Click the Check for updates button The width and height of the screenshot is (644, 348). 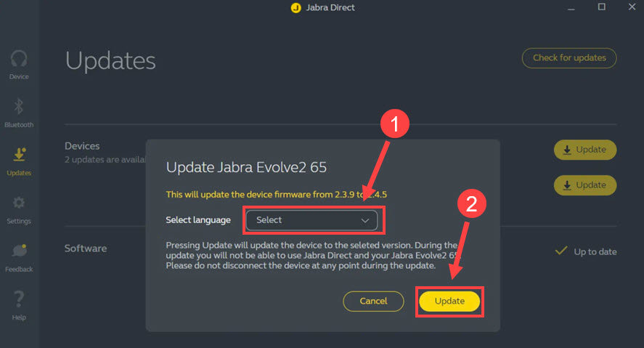click(568, 58)
